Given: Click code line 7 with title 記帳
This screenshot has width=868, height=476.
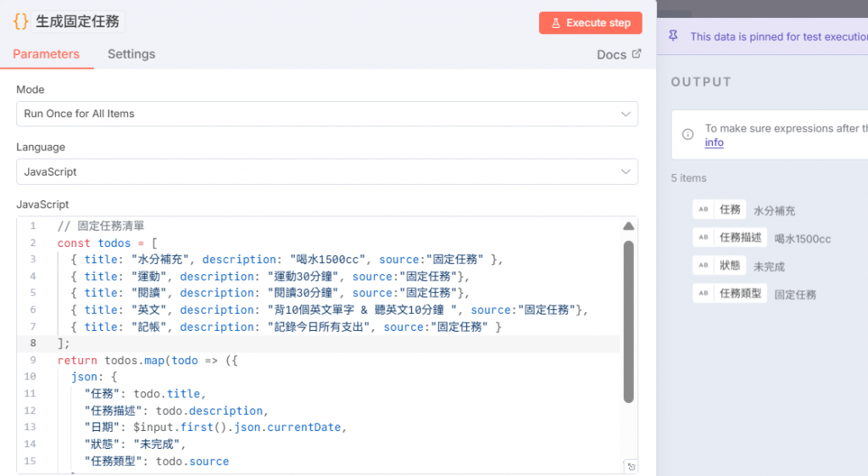Looking at the screenshot, I should click(x=287, y=327).
